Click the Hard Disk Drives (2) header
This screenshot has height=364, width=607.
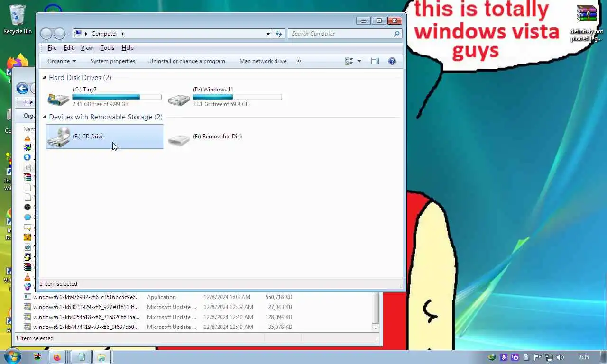pos(80,78)
